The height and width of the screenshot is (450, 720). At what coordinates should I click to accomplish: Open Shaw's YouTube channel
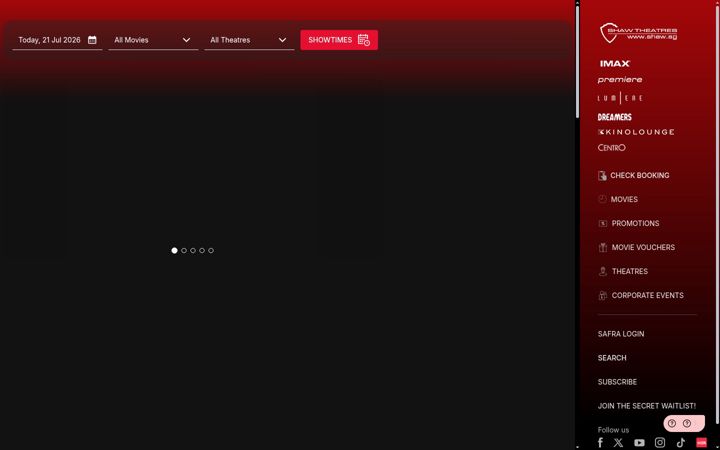click(639, 443)
